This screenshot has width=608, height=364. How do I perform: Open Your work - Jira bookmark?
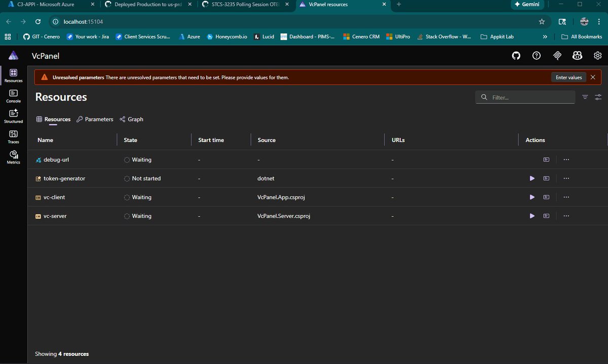click(88, 36)
